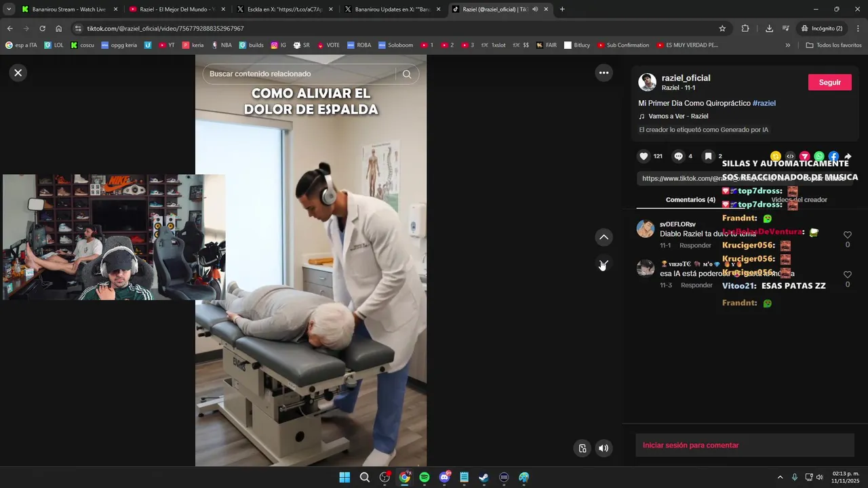Switch to the Bananirou Updates en X tab
This screenshot has width=868, height=488.
pos(392,9)
